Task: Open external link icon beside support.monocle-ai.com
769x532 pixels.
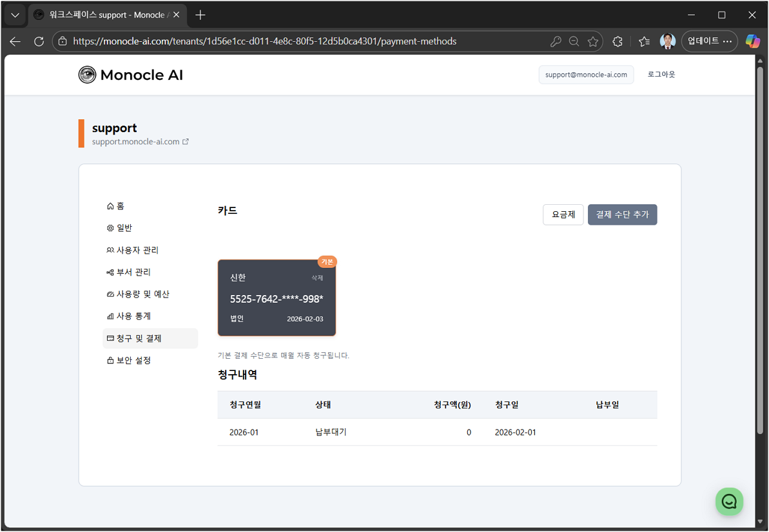Action: click(186, 142)
